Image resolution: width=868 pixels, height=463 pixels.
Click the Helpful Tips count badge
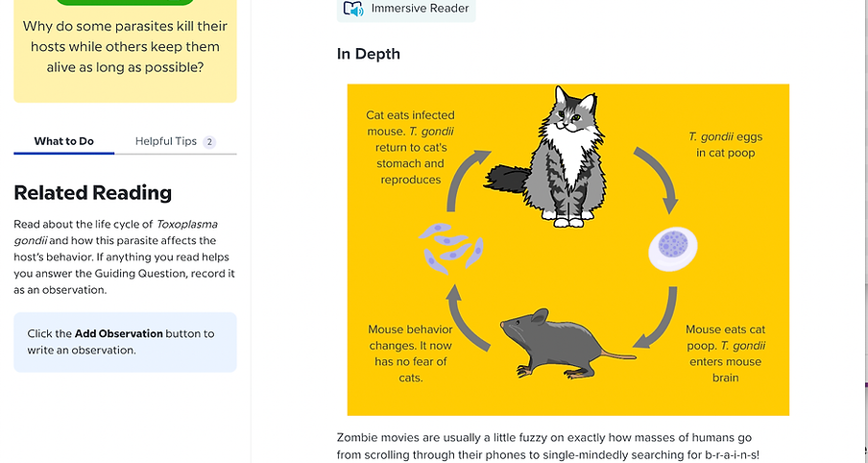[x=209, y=142]
